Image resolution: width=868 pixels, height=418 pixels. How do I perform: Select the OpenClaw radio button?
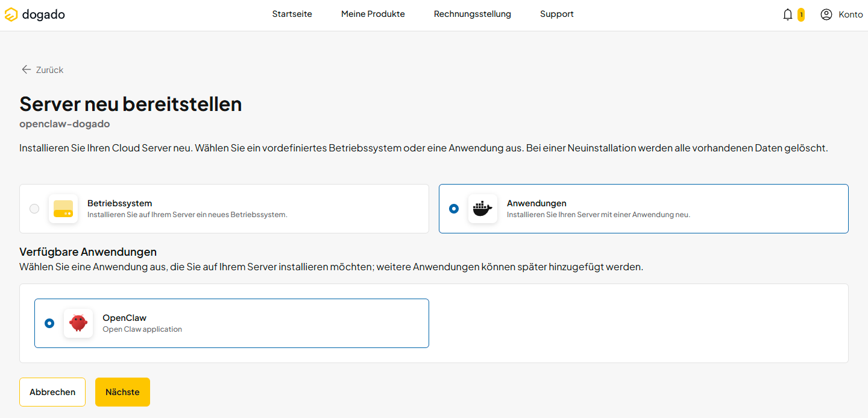point(49,323)
